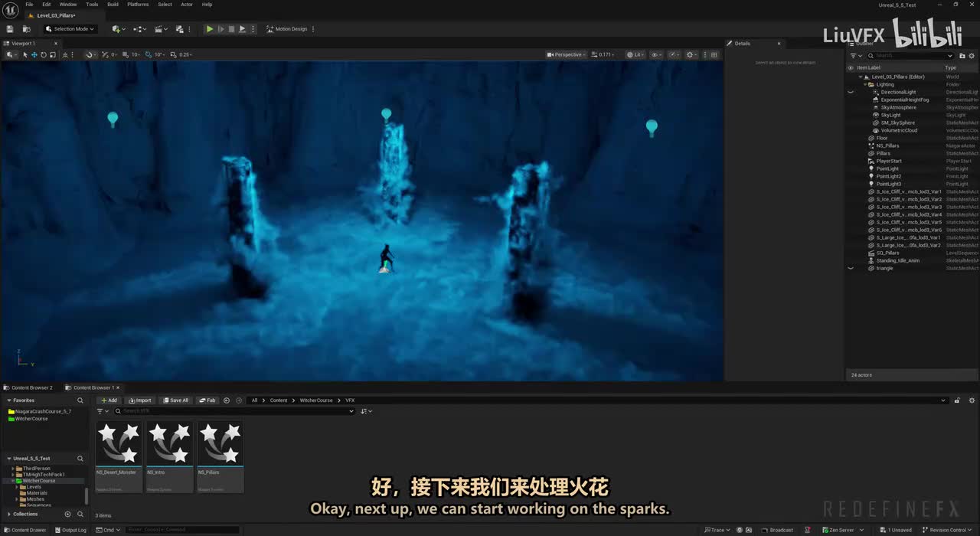Open the Output Log from status bar
Image resolution: width=980 pixels, height=536 pixels.
pos(70,530)
